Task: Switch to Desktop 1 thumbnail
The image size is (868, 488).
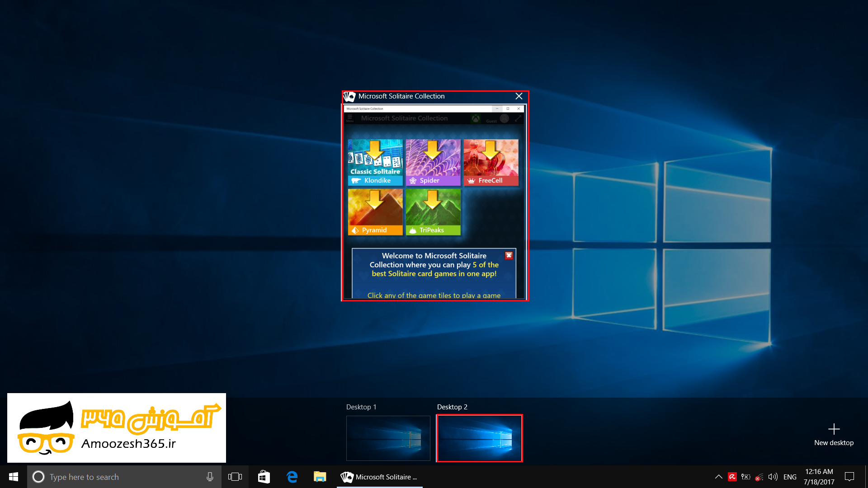Action: (x=388, y=438)
